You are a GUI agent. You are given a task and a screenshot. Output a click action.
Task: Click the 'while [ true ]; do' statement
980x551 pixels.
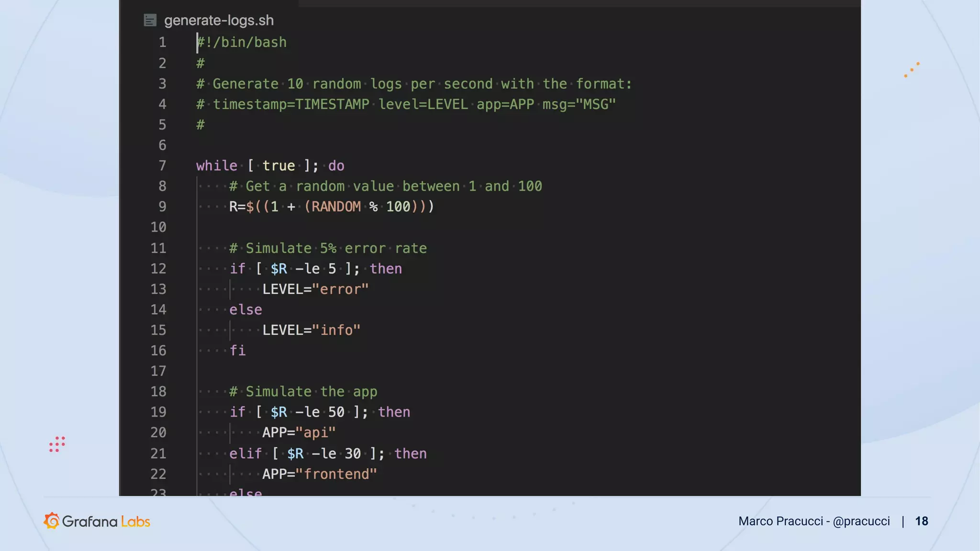click(270, 165)
